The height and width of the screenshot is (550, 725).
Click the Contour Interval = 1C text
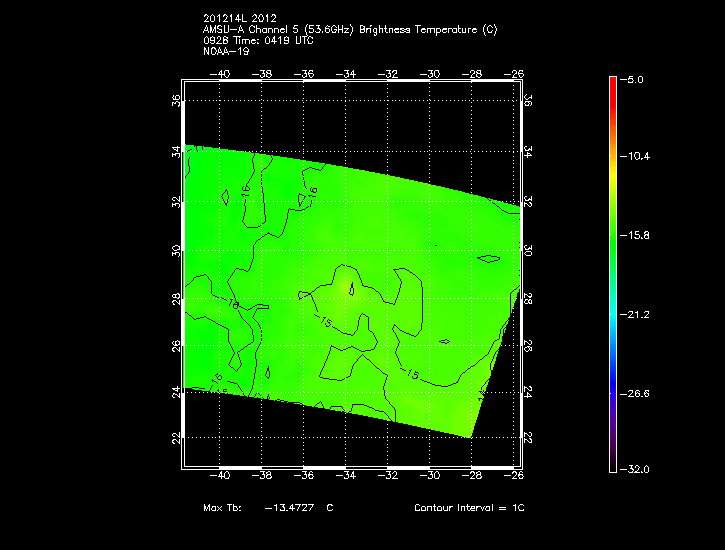[x=469, y=508]
